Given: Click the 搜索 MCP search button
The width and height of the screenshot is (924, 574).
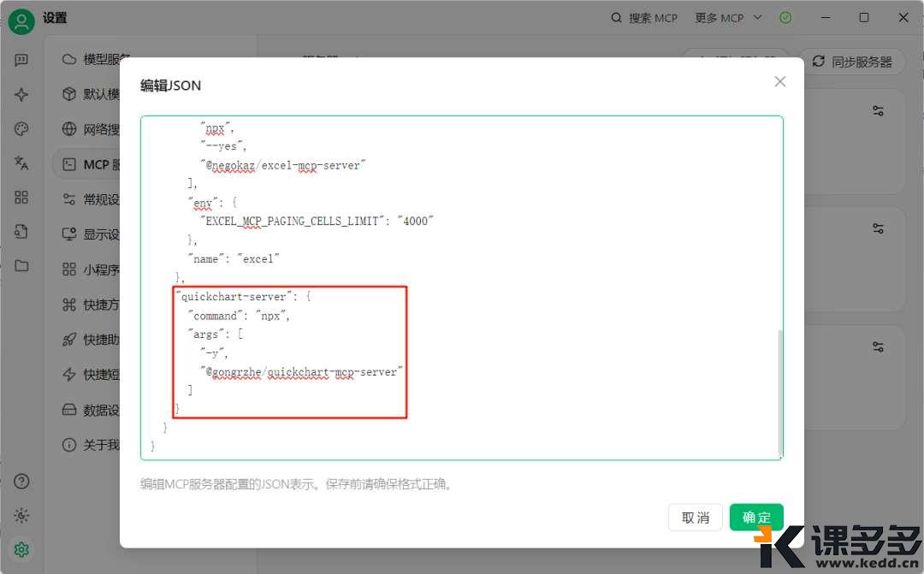Looking at the screenshot, I should pyautogui.click(x=644, y=18).
